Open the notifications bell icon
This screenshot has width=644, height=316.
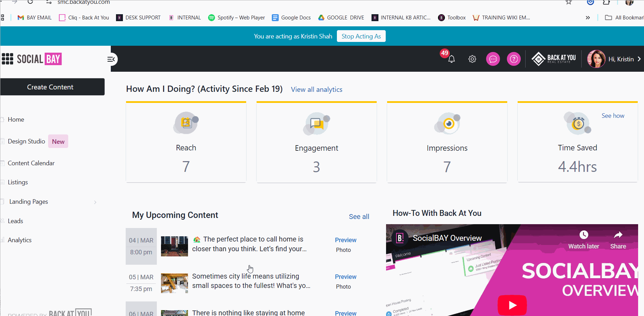pos(451,59)
